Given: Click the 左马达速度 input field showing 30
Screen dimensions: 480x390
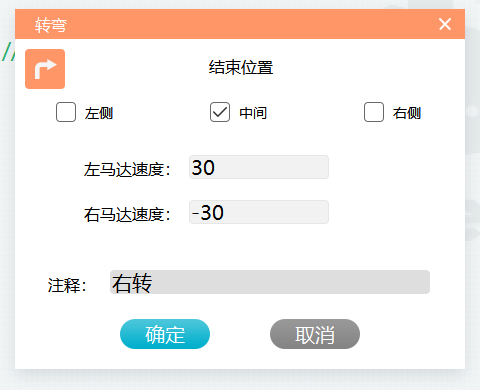Looking at the screenshot, I should click(259, 167).
